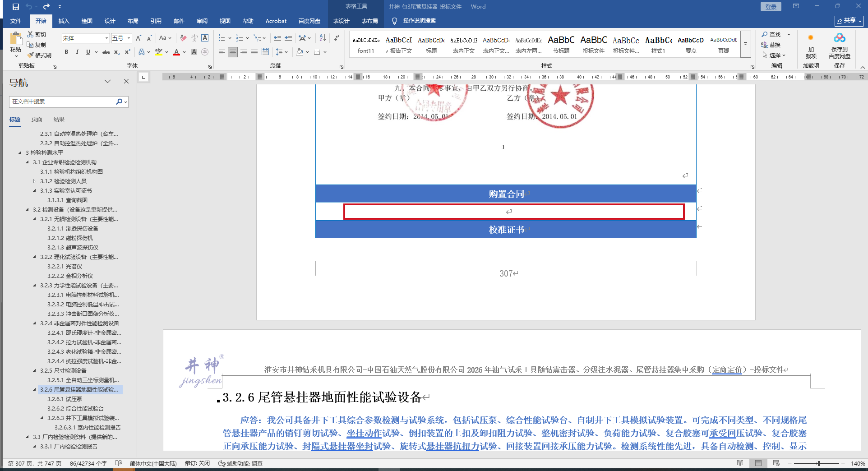Toggle bold formatting
The width and height of the screenshot is (868, 471).
pos(66,52)
